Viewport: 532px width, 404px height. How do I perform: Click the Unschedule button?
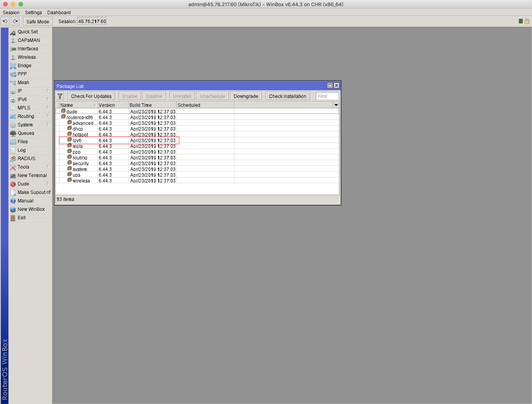click(x=213, y=96)
